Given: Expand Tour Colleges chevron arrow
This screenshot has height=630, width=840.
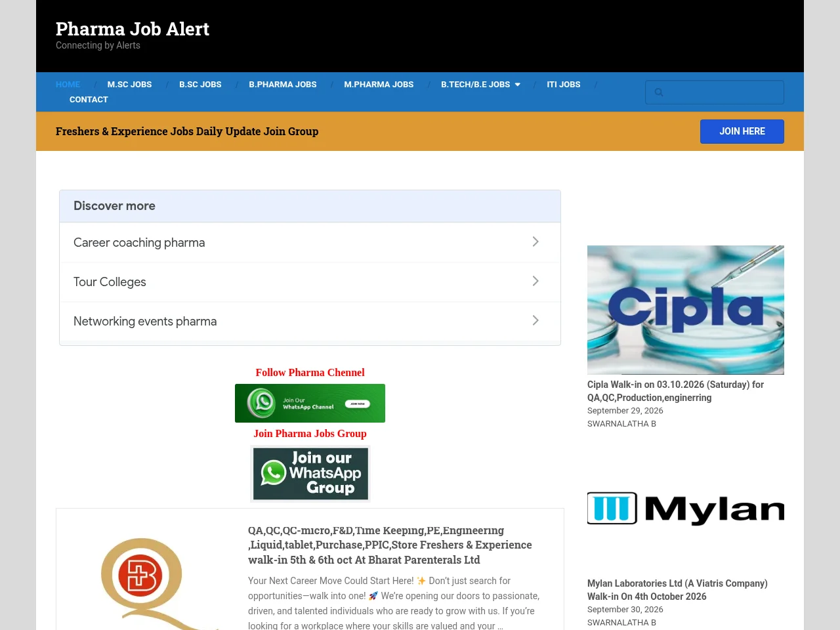Looking at the screenshot, I should (535, 281).
